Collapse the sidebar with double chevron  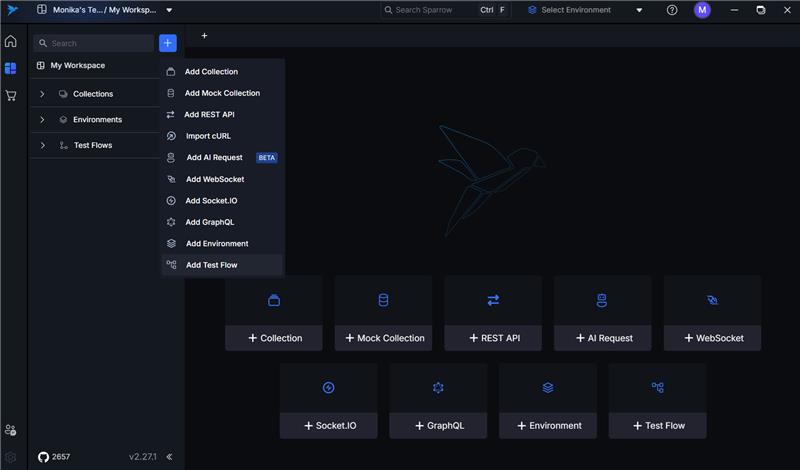169,457
